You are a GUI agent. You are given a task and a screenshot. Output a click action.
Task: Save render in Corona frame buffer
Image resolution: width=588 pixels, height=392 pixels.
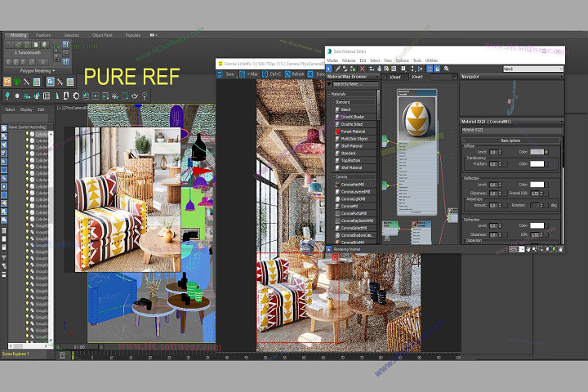226,74
